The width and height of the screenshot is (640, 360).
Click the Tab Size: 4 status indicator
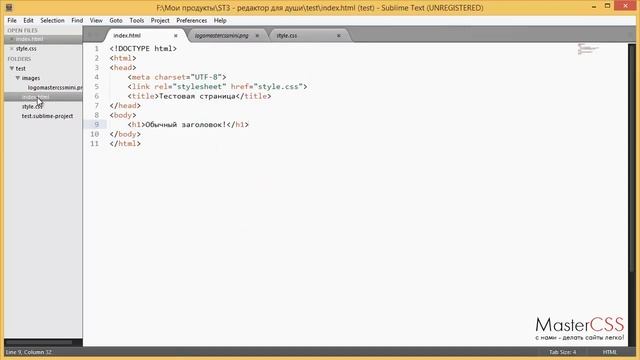[562, 352]
